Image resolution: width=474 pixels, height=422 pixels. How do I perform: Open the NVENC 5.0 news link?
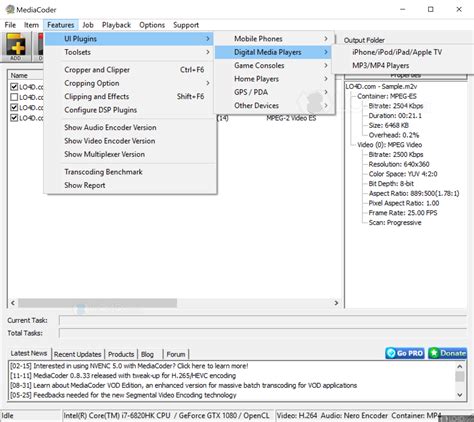[129, 366]
